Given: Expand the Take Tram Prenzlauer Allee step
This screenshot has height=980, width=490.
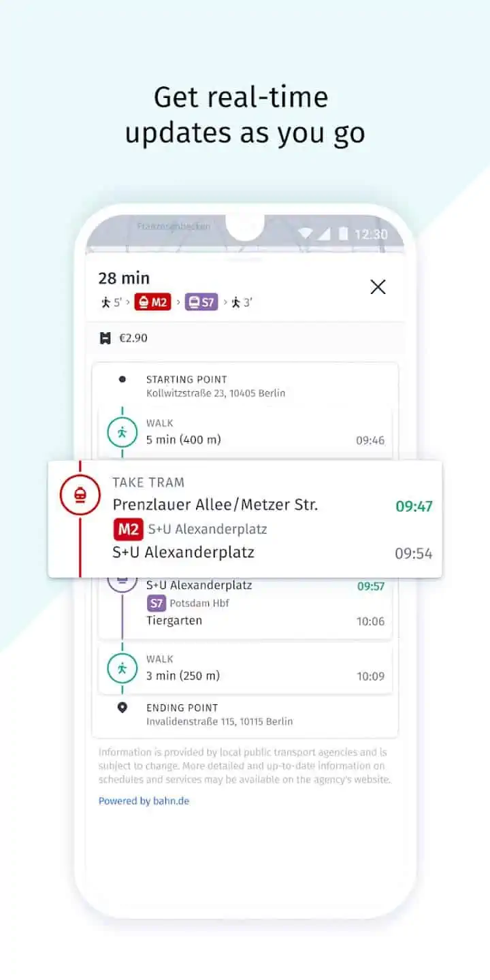Looking at the screenshot, I should (245, 519).
